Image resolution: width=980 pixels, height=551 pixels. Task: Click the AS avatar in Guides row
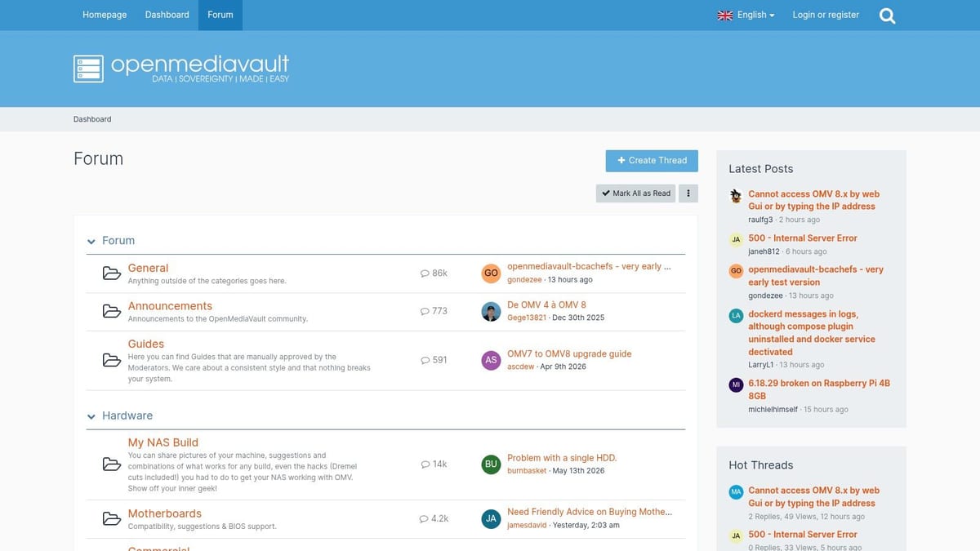(x=491, y=360)
